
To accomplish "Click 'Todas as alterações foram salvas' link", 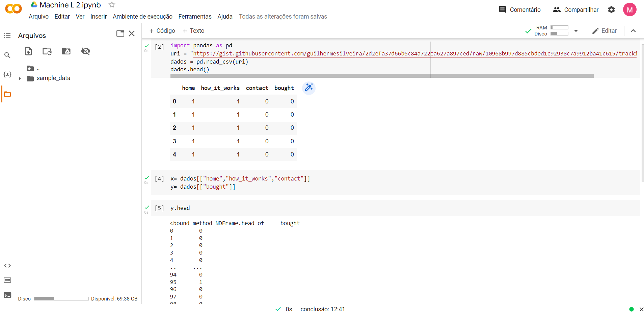I will (x=283, y=17).
